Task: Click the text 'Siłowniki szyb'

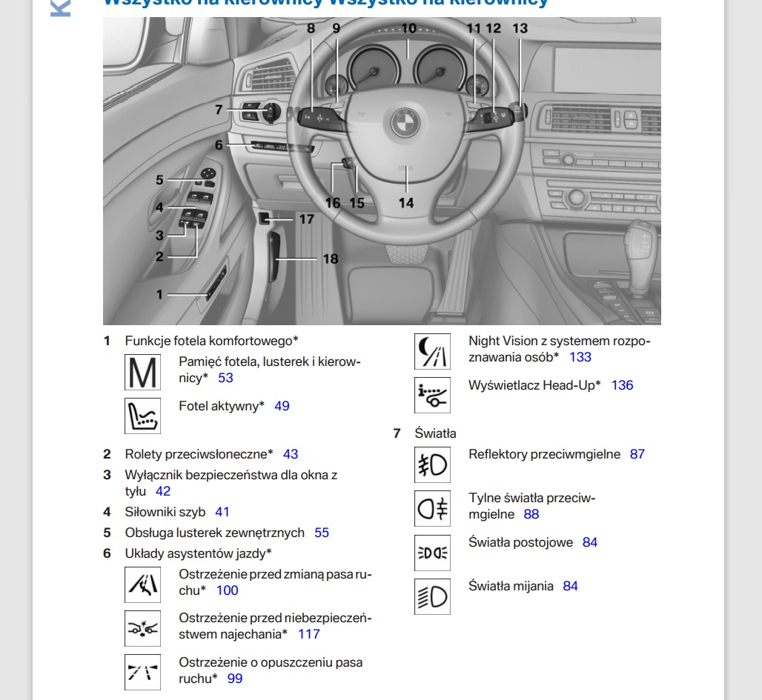Action: (165, 512)
